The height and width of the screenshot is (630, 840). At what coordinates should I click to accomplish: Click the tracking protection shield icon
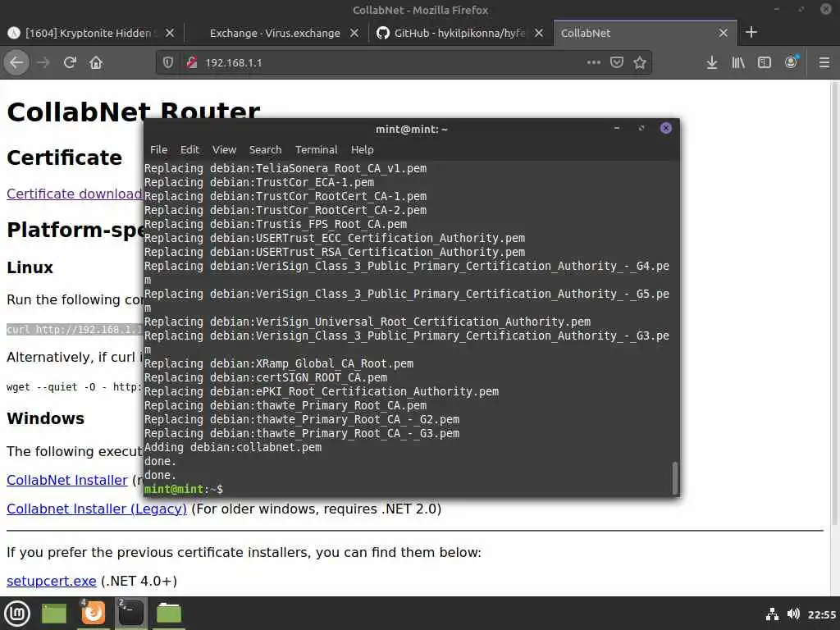(x=168, y=62)
